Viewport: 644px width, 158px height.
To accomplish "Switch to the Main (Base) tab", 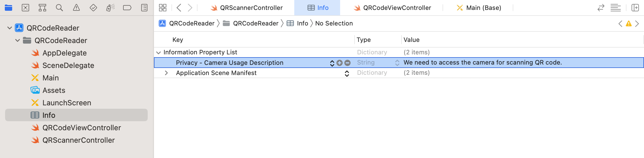I will (x=479, y=8).
